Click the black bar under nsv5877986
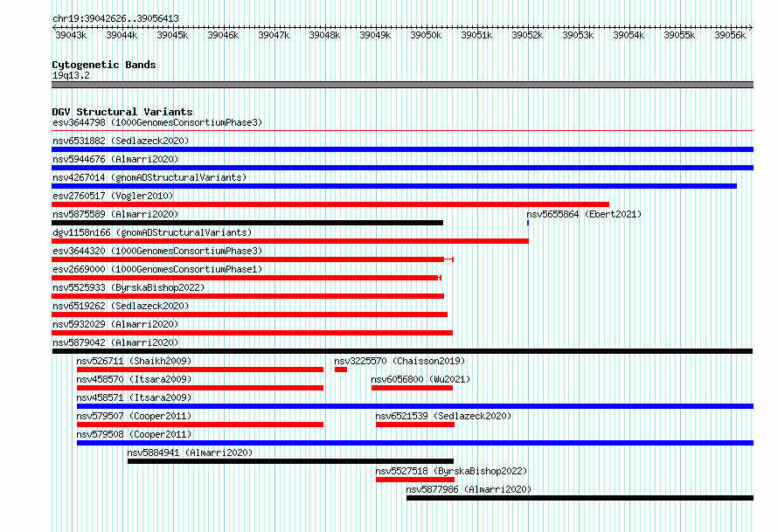Viewport: 778px width, 532px height. pos(580,498)
